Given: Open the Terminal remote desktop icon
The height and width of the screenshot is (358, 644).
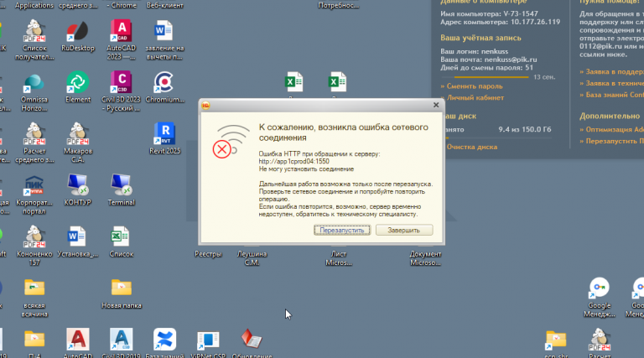Looking at the screenshot, I should pyautogui.click(x=121, y=190).
